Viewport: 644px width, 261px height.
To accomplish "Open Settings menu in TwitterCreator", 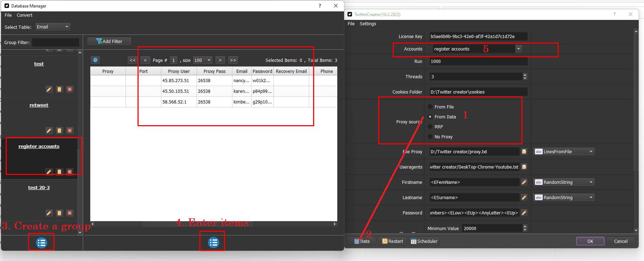I will (368, 23).
